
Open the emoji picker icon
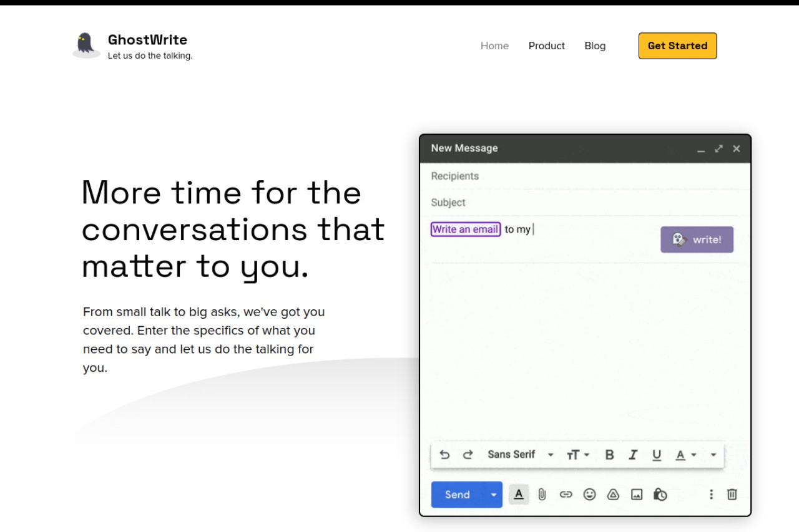589,495
